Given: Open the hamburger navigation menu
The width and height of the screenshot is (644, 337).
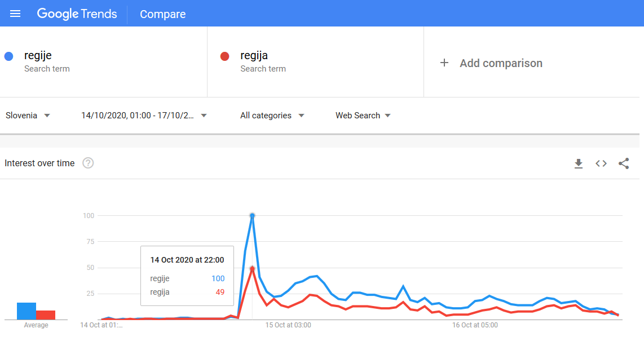Looking at the screenshot, I should (15, 14).
